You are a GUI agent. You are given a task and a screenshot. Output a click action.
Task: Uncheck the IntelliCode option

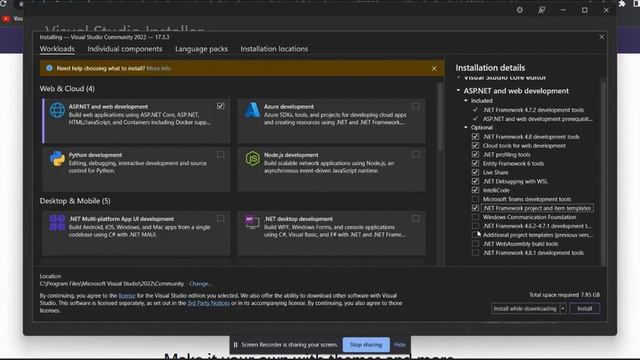pyautogui.click(x=475, y=190)
